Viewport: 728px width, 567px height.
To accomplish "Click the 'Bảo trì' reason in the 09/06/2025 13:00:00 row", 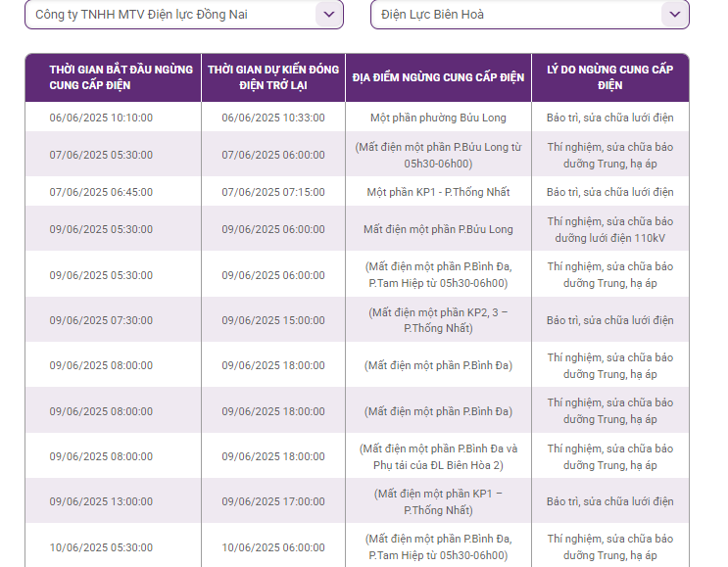I will [610, 501].
